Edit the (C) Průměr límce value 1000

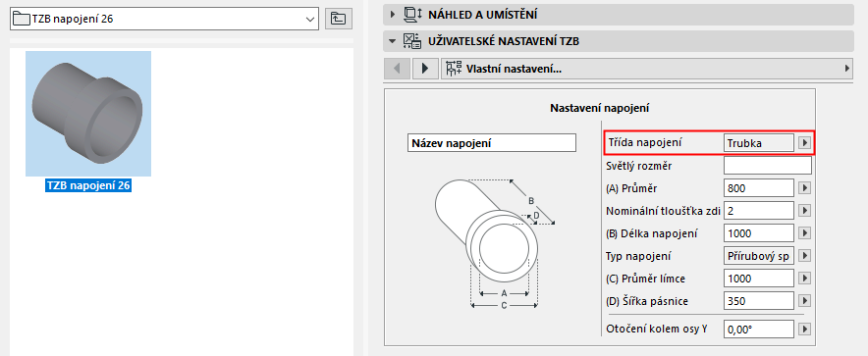coord(758,279)
